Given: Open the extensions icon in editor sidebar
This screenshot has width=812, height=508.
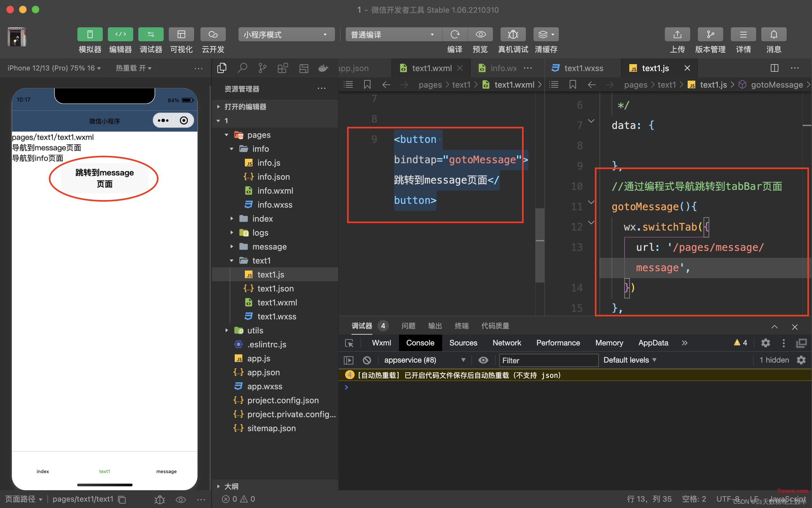Looking at the screenshot, I should 283,68.
